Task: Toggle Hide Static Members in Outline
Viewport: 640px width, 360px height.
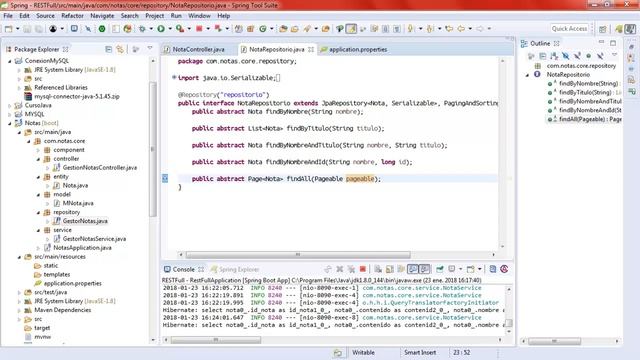Action: pos(577,56)
